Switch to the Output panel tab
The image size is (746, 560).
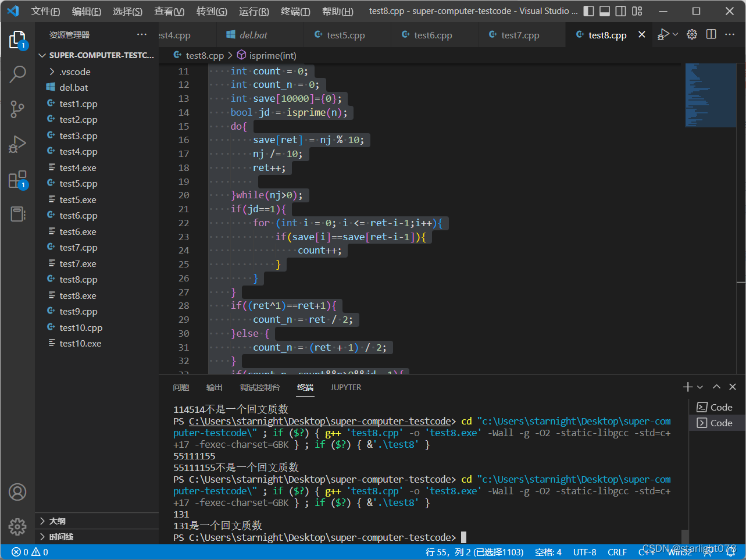coord(214,387)
